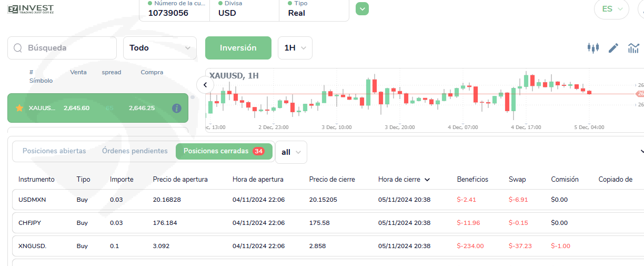Select the pencil drawing tool
This screenshot has height=266, width=644.
(613, 48)
